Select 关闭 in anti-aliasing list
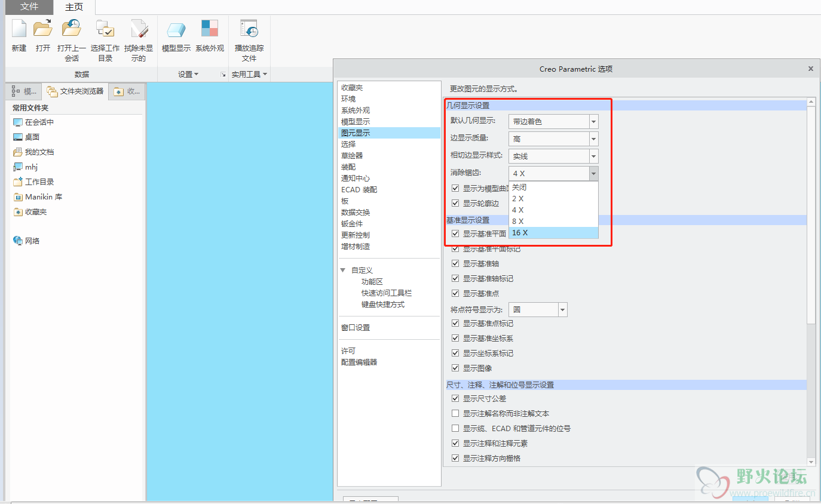This screenshot has width=821, height=504. pos(553,187)
